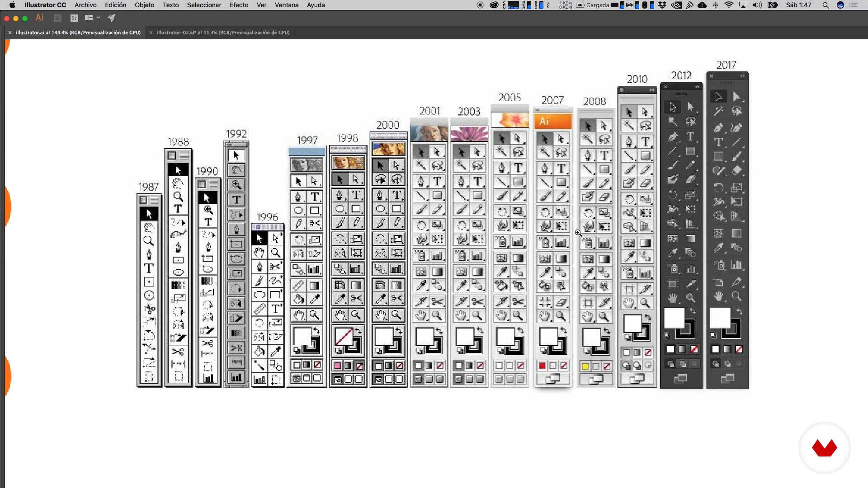Image resolution: width=868 pixels, height=488 pixels.
Task: Select the Hand tool in the 2017 toolbar
Action: click(x=718, y=296)
